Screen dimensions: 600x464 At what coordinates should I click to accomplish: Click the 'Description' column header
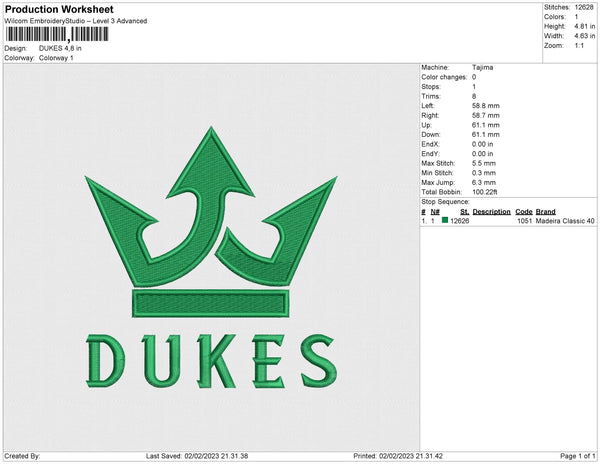tap(492, 212)
